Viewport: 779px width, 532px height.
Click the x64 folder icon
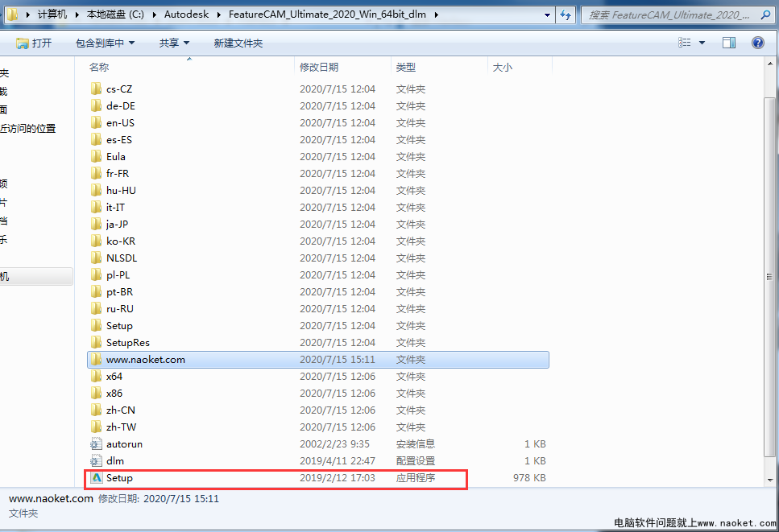97,376
